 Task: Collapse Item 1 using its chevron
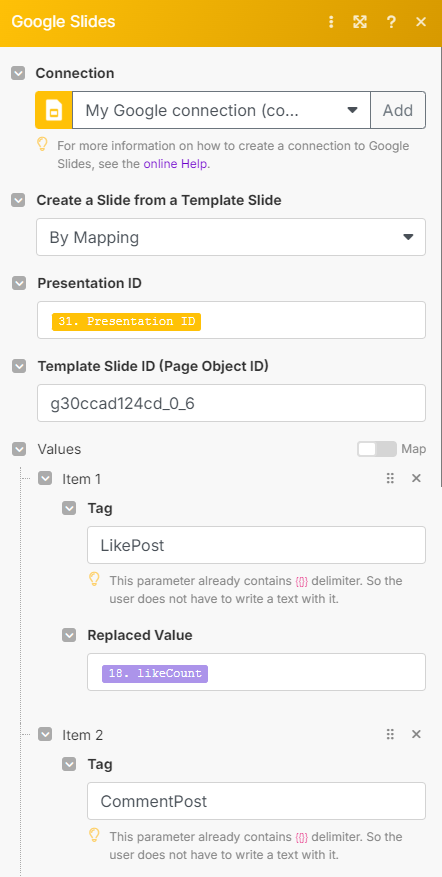[x=45, y=478]
